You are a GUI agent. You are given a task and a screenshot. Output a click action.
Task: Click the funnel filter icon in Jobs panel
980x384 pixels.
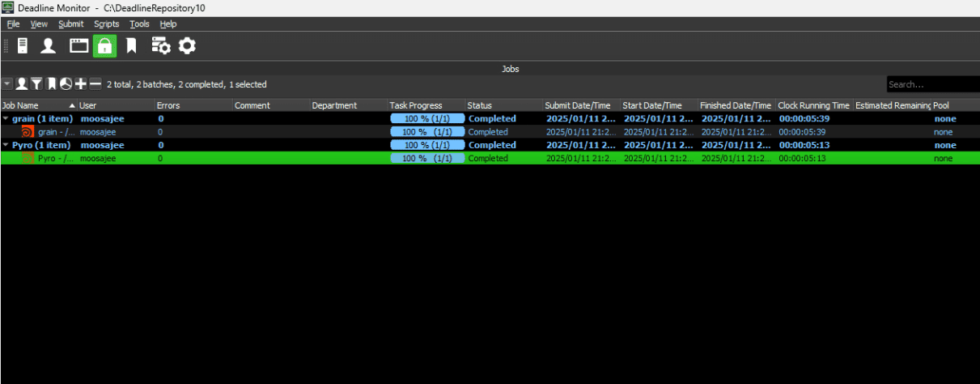(36, 84)
